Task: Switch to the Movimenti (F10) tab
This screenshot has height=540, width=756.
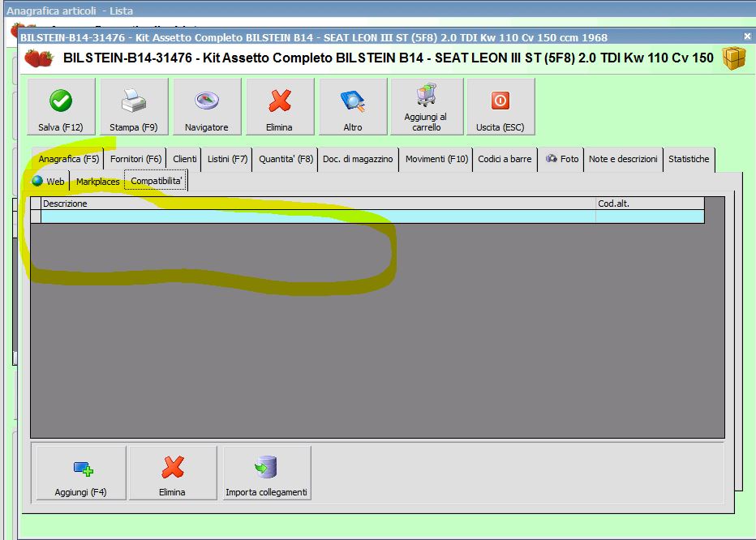Action: [436, 159]
